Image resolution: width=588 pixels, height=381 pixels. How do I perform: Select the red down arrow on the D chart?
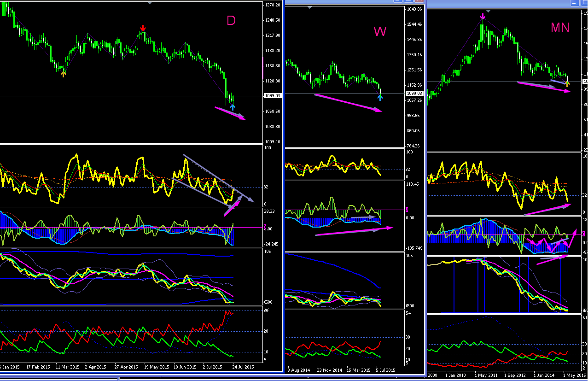click(143, 29)
